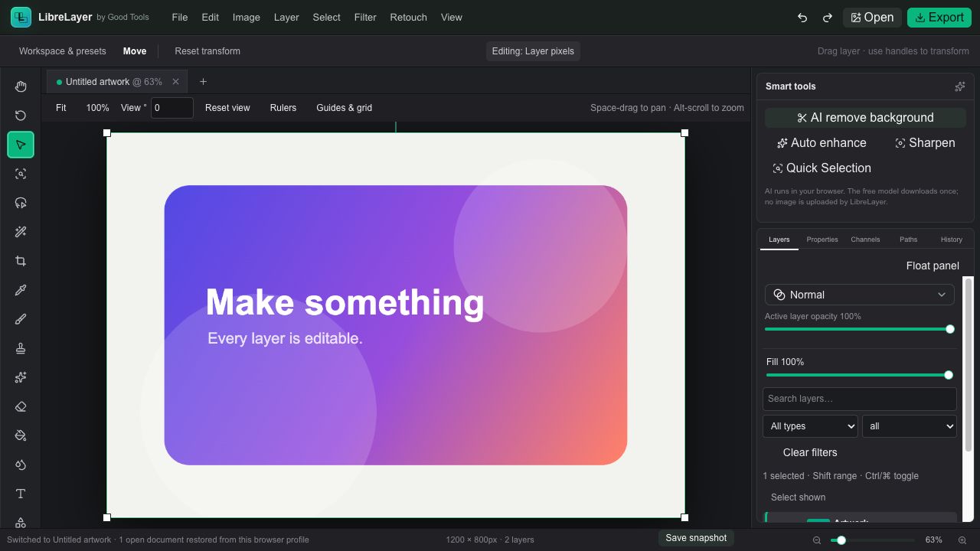Click the Redo arrow icon

click(827, 18)
